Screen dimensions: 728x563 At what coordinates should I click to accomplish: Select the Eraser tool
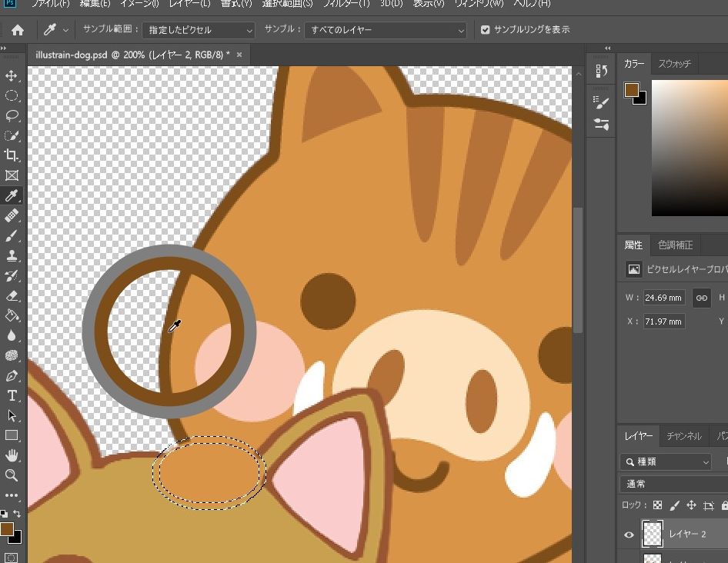(12, 295)
